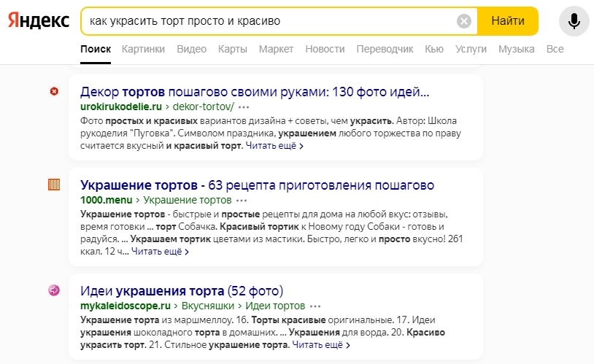Click the urokirukodelie.ru site favicon
This screenshot has height=364, width=594.
tap(54, 91)
